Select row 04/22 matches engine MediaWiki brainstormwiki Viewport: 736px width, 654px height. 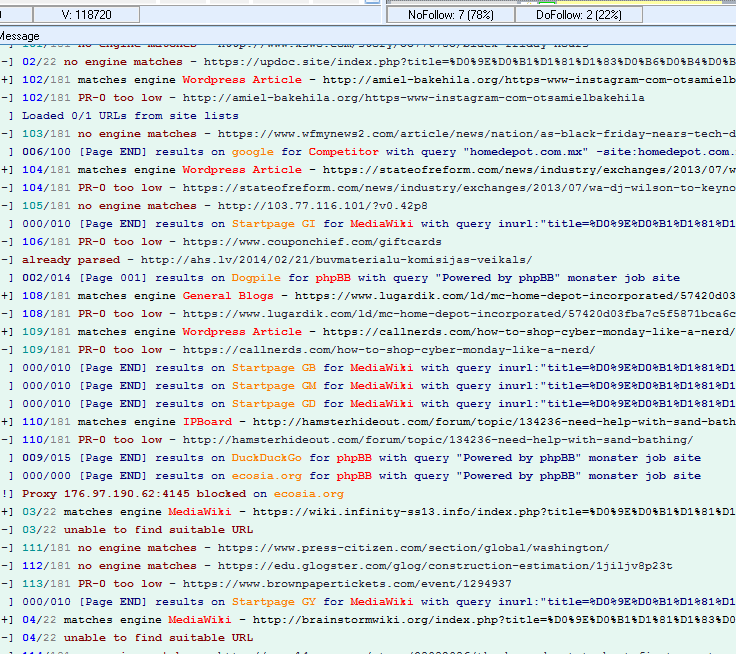tap(368, 620)
